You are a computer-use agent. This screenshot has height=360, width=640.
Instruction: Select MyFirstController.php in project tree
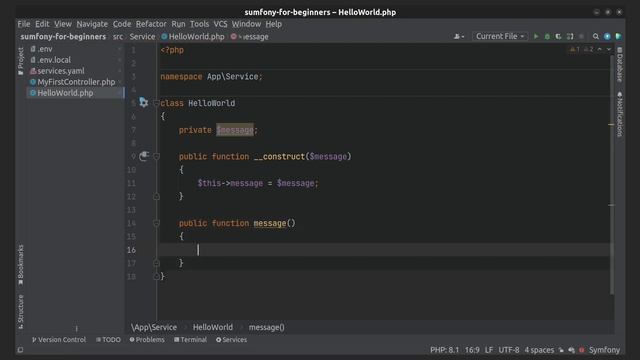[x=76, y=82]
